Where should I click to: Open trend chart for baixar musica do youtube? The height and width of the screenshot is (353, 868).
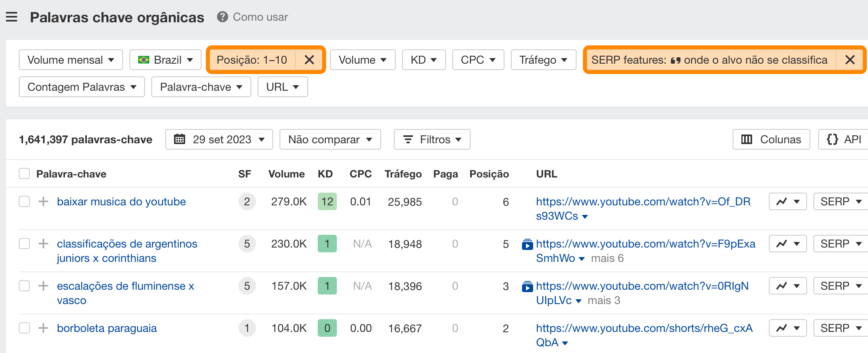(787, 201)
